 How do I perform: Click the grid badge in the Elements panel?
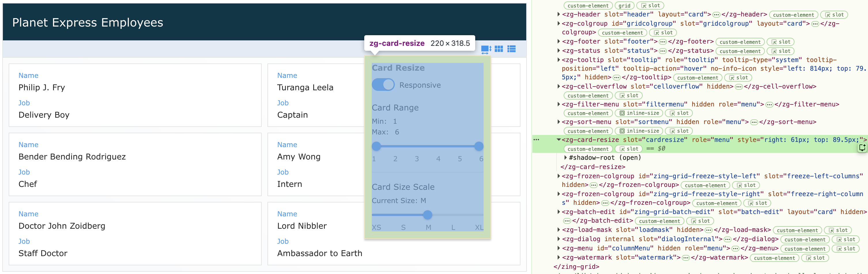coord(624,5)
